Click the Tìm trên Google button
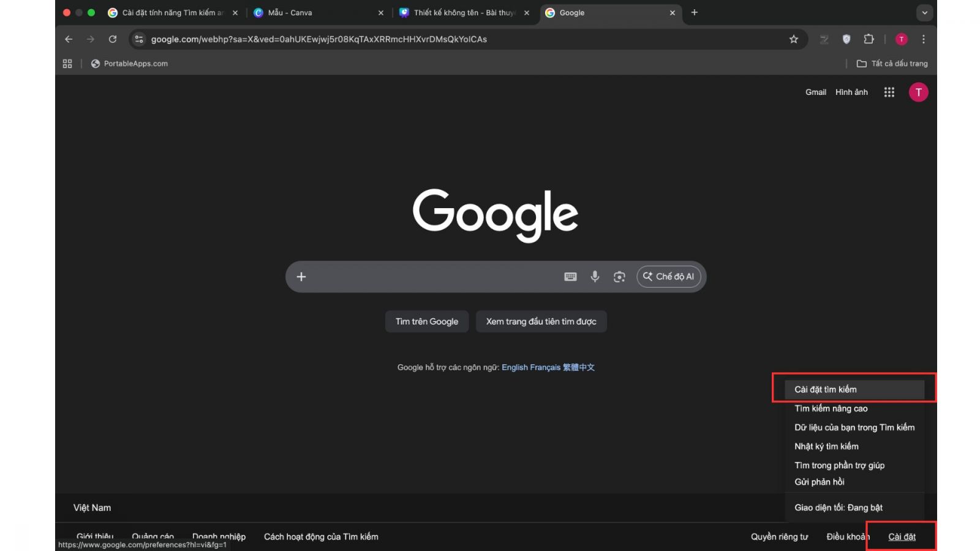 click(427, 321)
